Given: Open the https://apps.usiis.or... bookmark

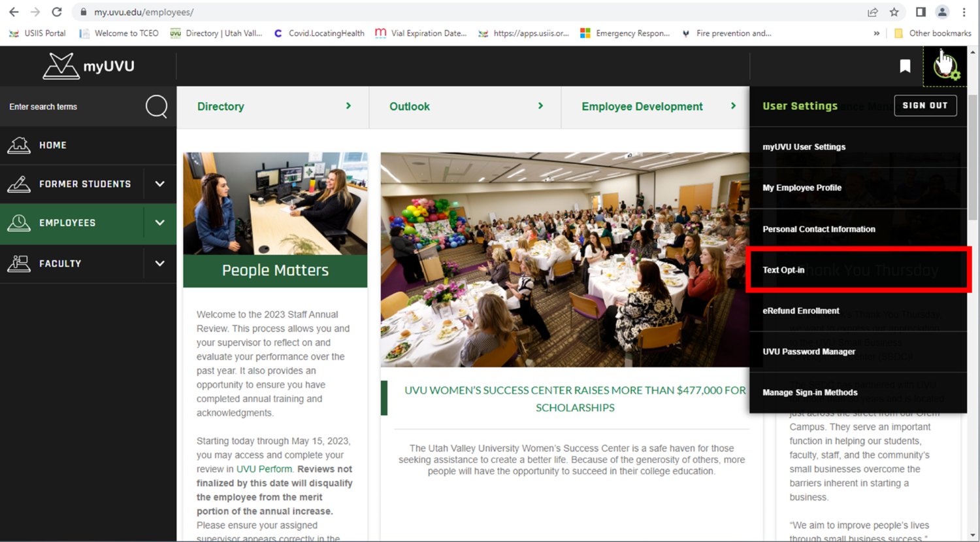Looking at the screenshot, I should point(523,33).
